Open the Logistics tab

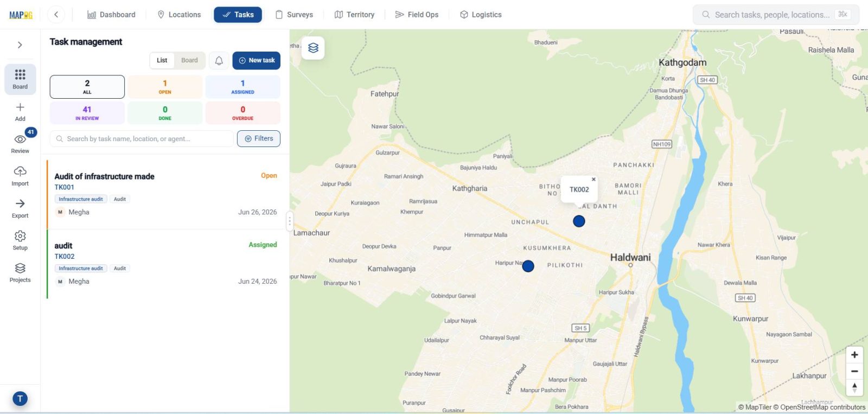coord(481,15)
